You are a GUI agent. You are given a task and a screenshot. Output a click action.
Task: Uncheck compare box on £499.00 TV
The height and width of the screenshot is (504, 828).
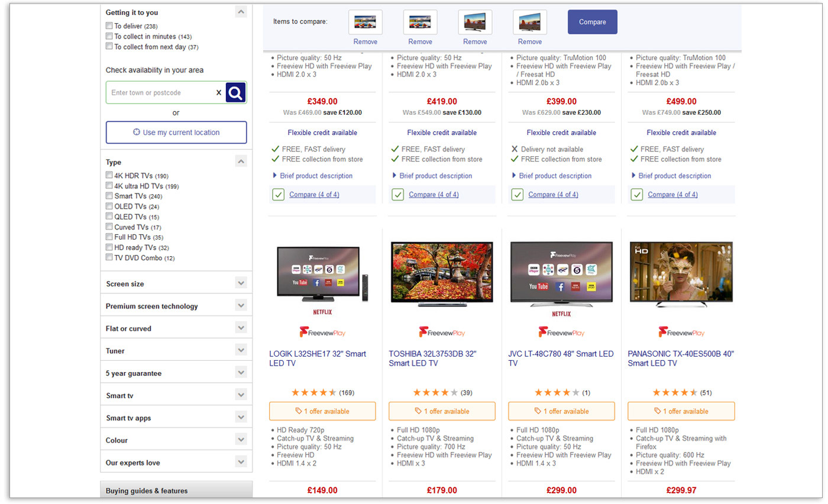[x=636, y=195]
